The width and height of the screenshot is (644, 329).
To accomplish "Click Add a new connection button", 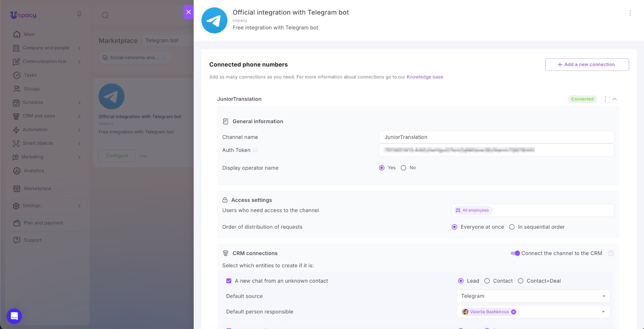I will (587, 64).
